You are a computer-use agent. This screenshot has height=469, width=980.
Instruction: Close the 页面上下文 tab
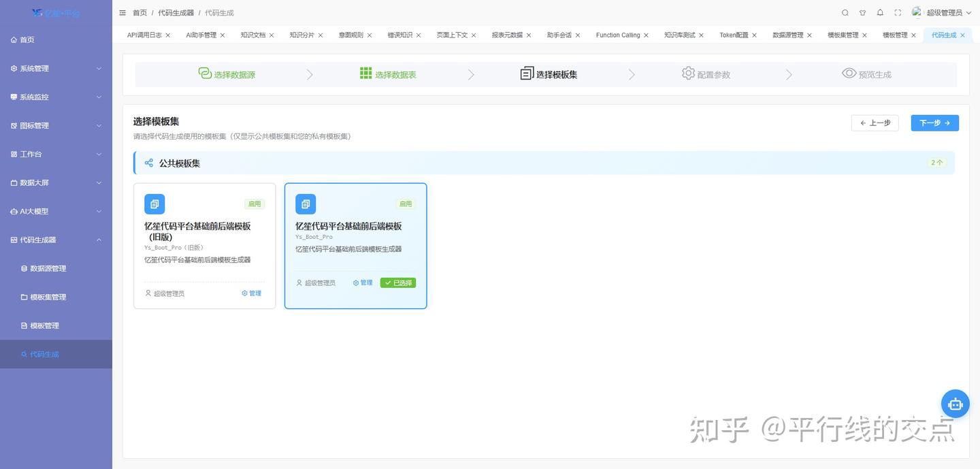coord(474,35)
